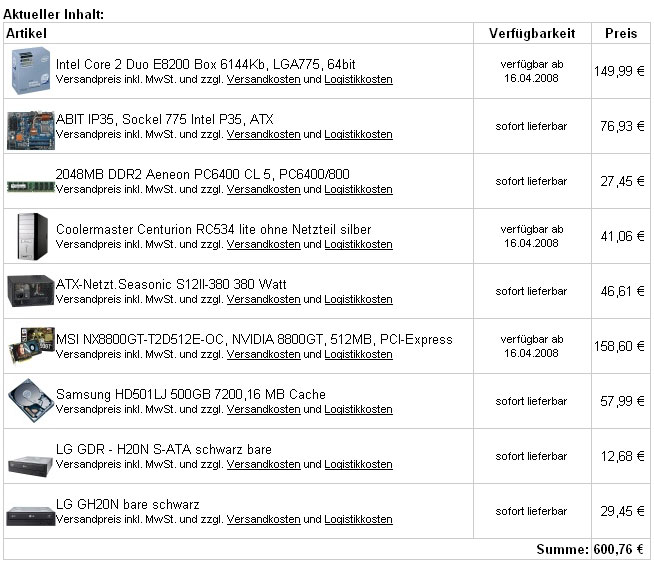The width and height of the screenshot is (654, 563).
Task: Click the MSI NX8800GT graphics card image
Action: pyautogui.click(x=32, y=346)
